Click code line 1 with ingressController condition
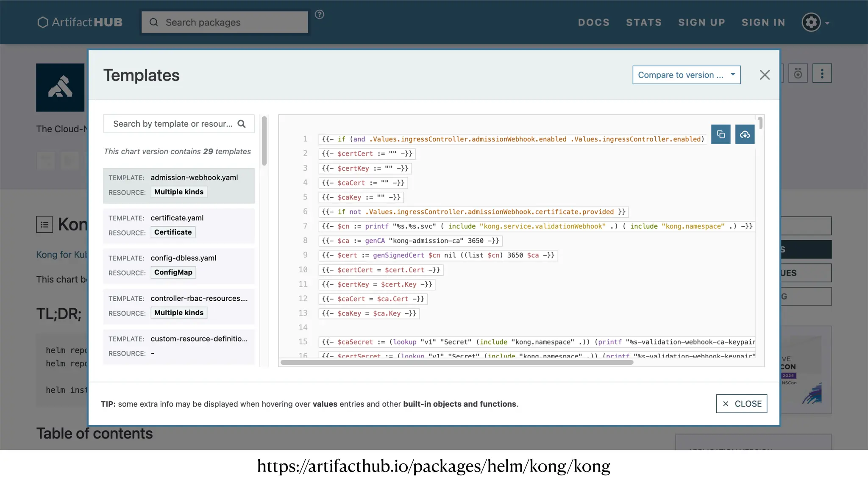868x488 pixels. point(513,139)
